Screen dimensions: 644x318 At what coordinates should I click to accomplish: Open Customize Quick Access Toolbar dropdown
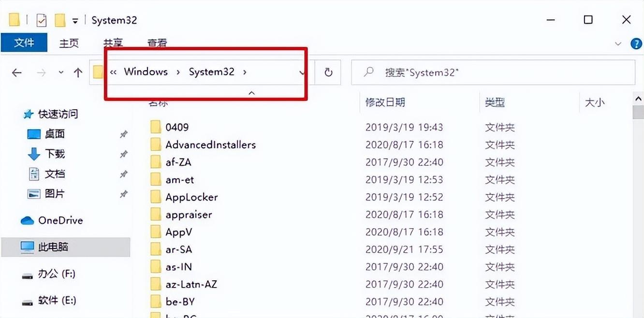(75, 21)
